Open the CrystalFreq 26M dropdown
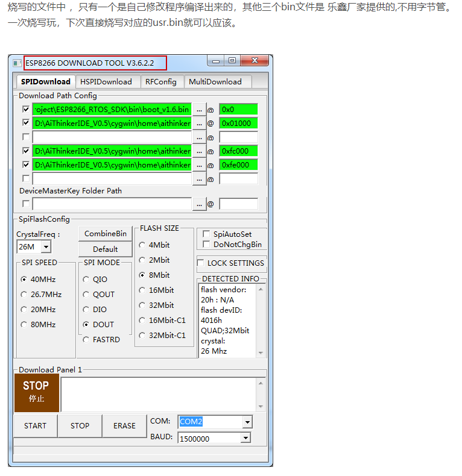This screenshot has width=462, height=476. [x=46, y=246]
